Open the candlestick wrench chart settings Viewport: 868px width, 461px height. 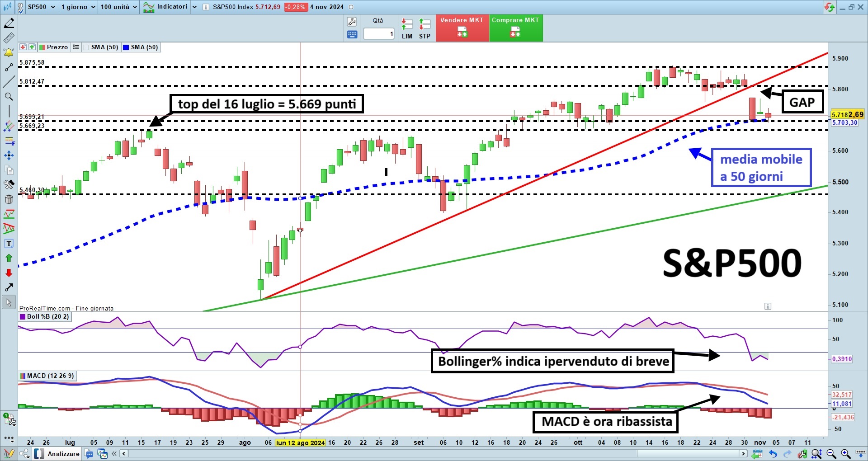(802, 454)
